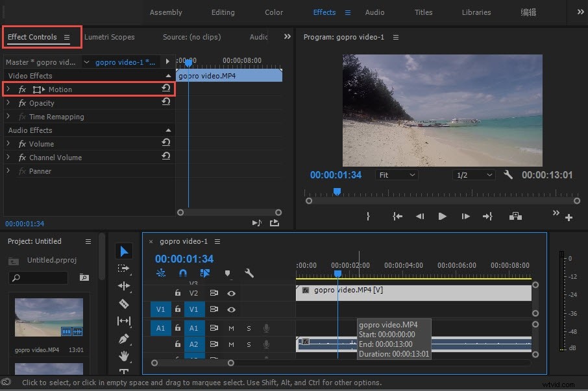Switch to the Color workspace
Screen dimensions: 588x391
tap(273, 12)
